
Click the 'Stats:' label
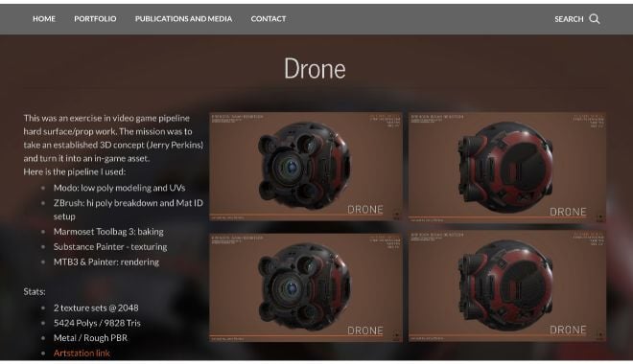[35, 291]
